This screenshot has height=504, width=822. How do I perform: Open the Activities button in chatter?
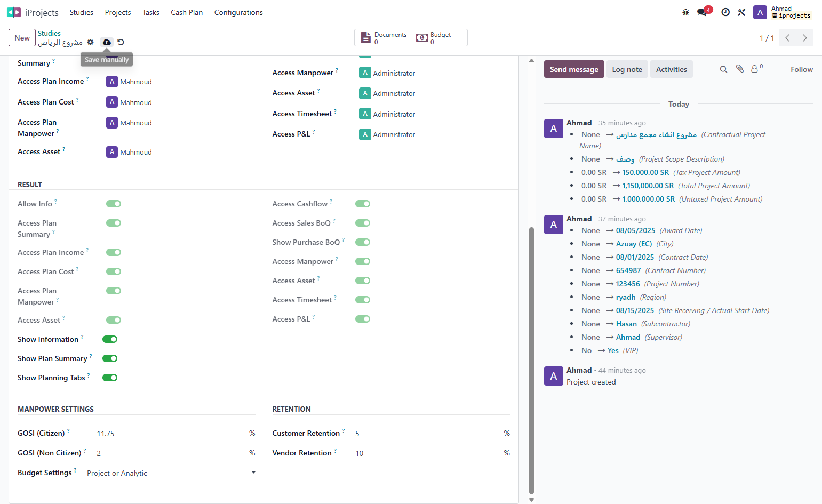671,69
